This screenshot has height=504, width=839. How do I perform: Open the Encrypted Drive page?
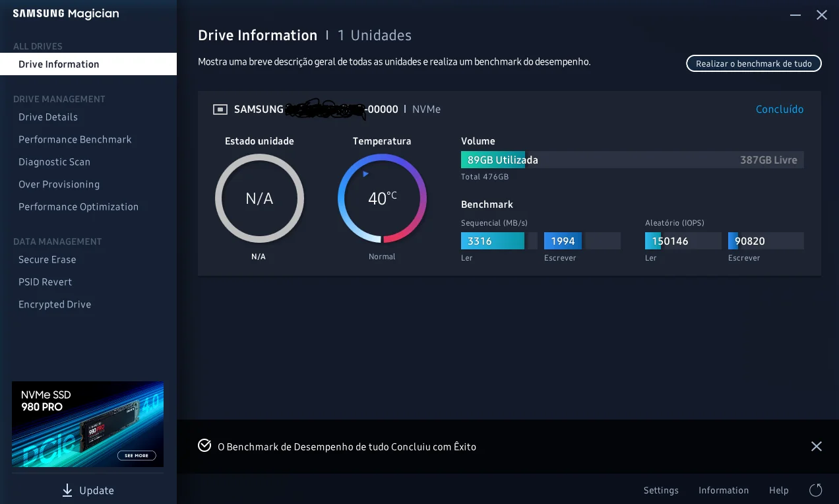pyautogui.click(x=55, y=304)
